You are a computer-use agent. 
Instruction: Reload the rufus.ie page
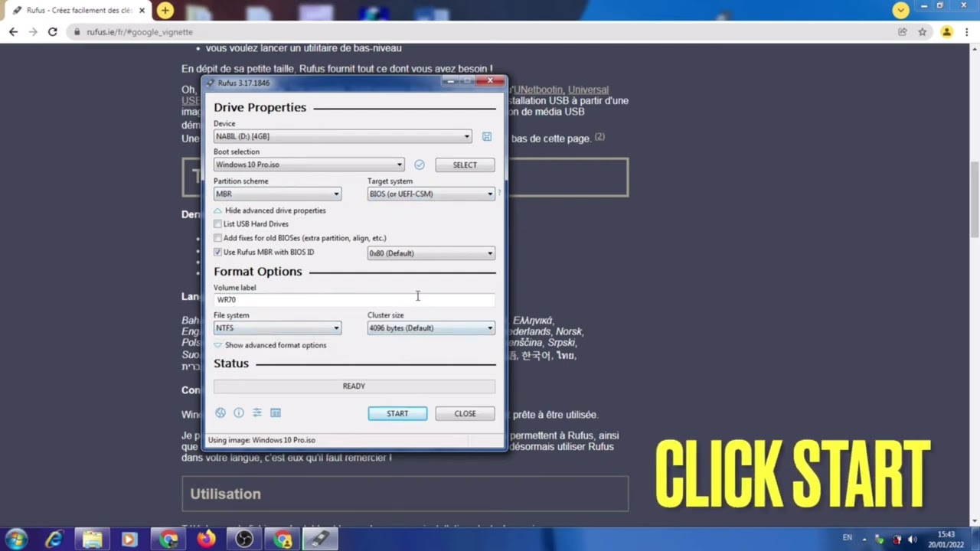(x=53, y=32)
